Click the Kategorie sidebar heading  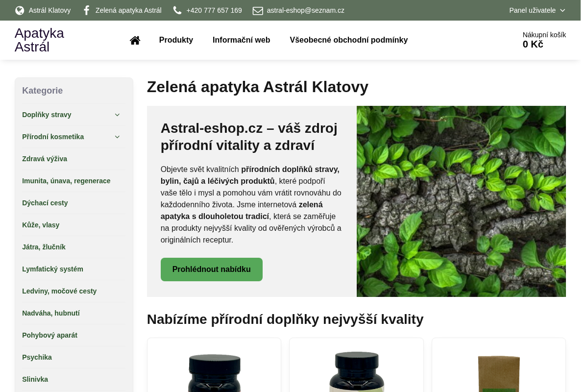(42, 91)
